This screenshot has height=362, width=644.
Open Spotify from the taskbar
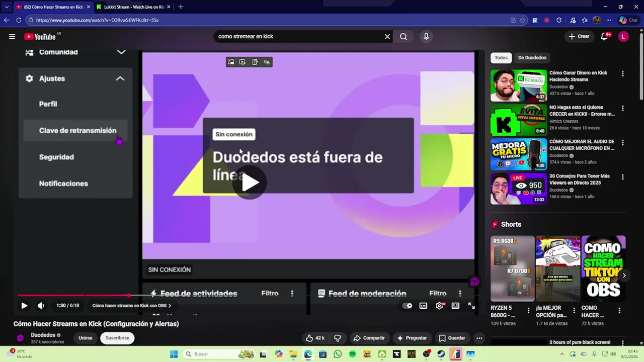click(352, 354)
